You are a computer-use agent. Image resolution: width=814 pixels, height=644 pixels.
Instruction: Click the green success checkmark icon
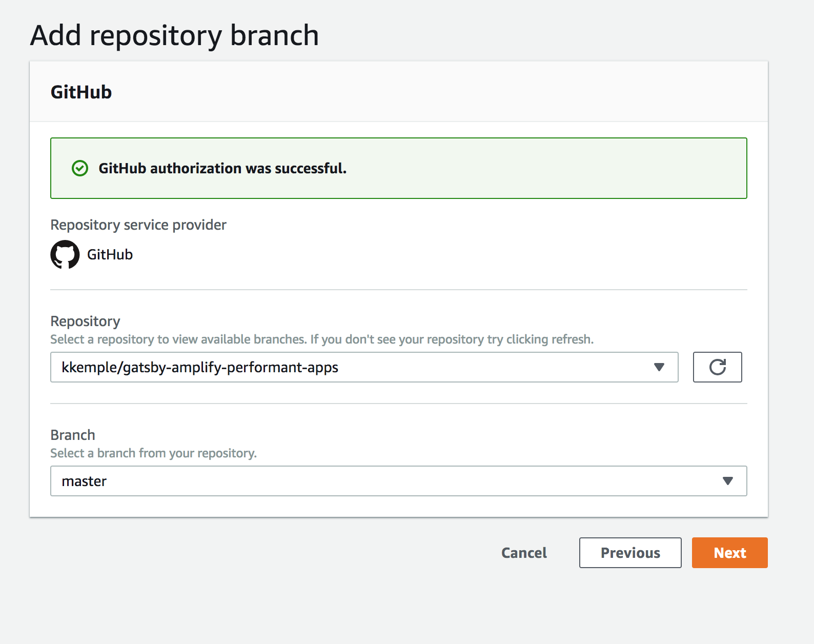80,168
